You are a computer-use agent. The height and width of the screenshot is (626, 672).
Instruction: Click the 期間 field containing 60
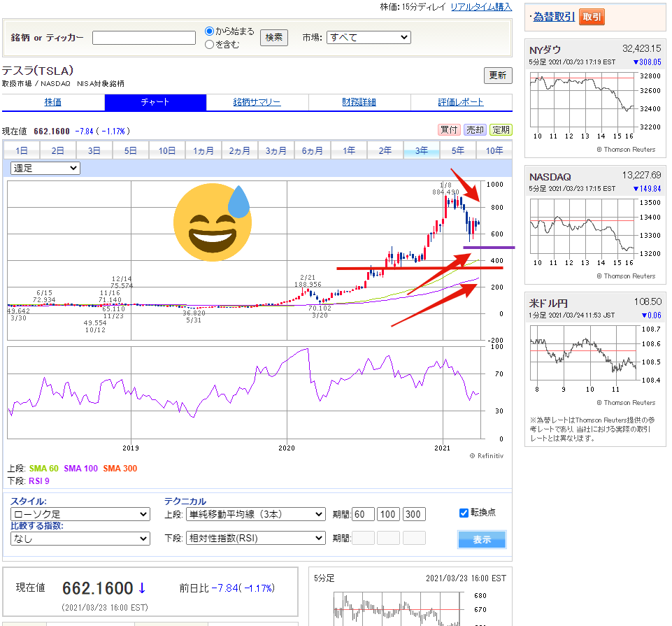click(x=364, y=514)
